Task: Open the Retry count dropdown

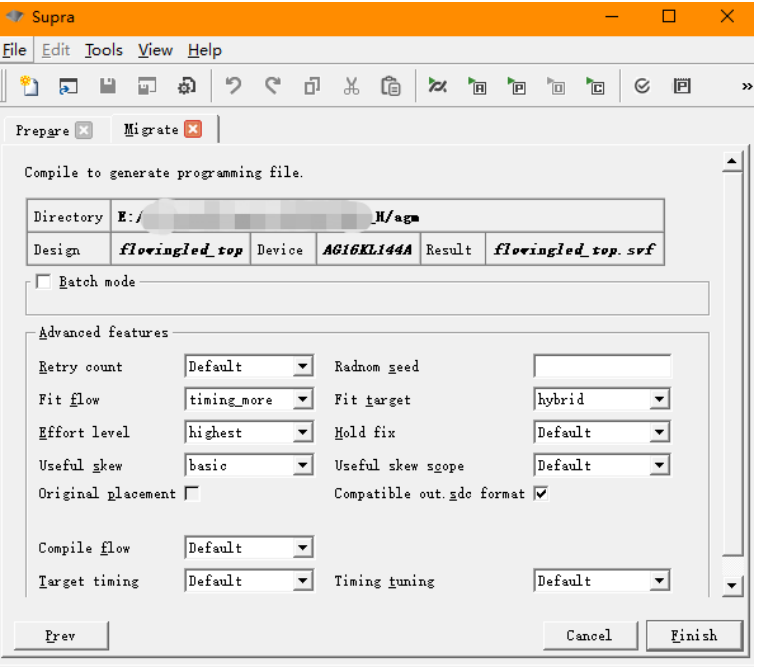Action: 249,366
